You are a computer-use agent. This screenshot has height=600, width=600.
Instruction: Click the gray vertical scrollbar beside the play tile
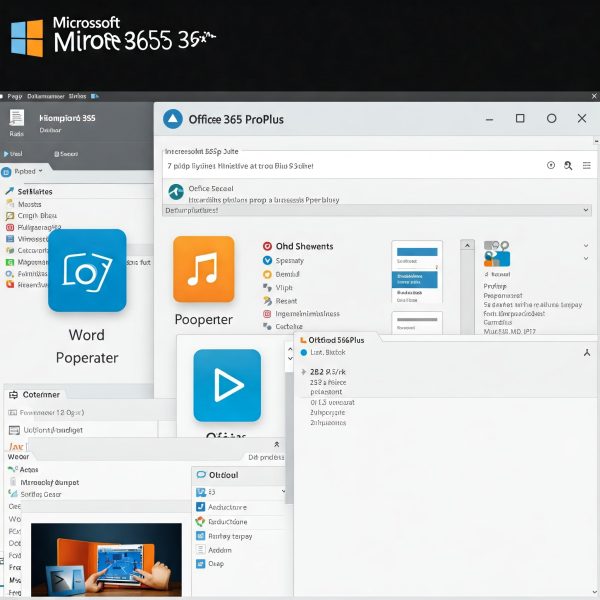(x=289, y=438)
